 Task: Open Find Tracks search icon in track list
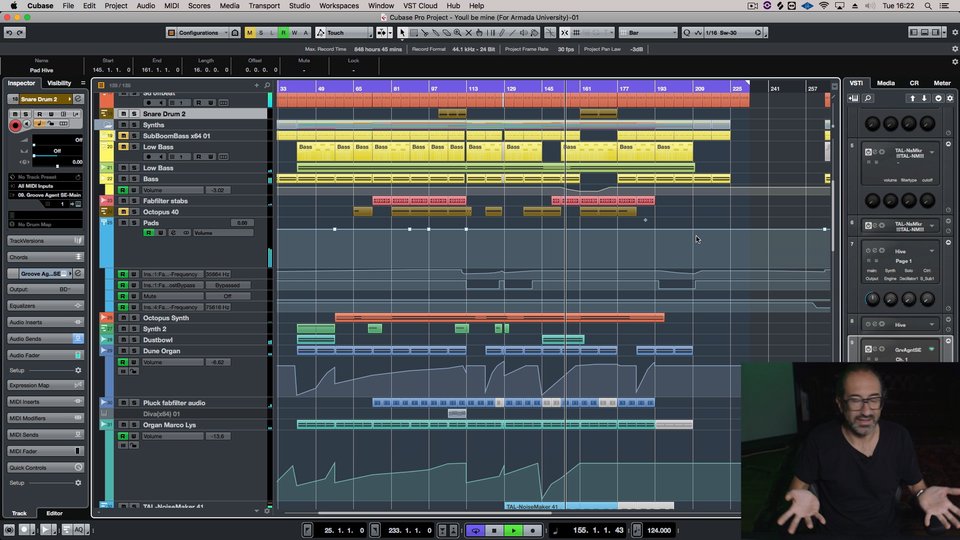[x=268, y=86]
